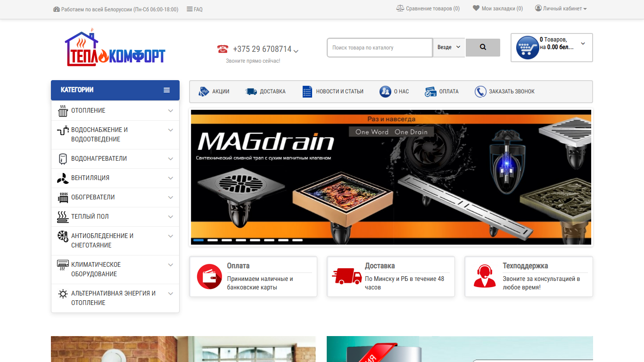The height and width of the screenshot is (362, 644).
Task: Click the card icon beside Оплата menu
Action: pyautogui.click(x=430, y=91)
